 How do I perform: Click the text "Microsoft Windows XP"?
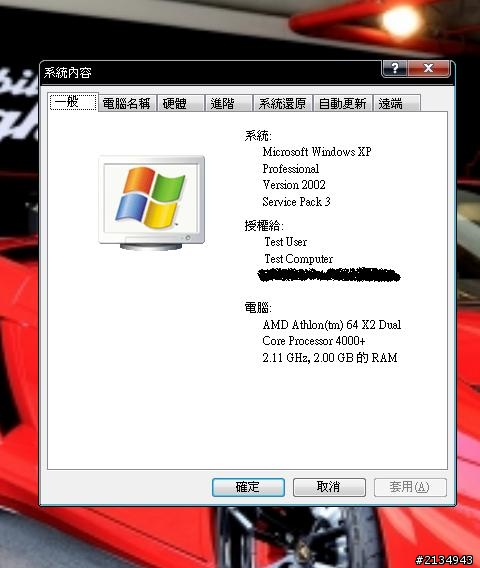tap(317, 151)
